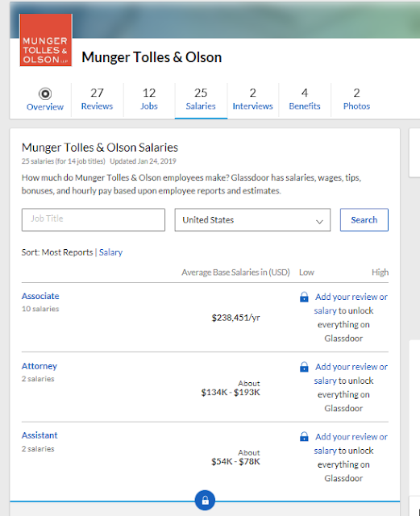Viewport: 420px width, 516px height.
Task: Open the 2 Interviews tab
Action: [253, 100]
